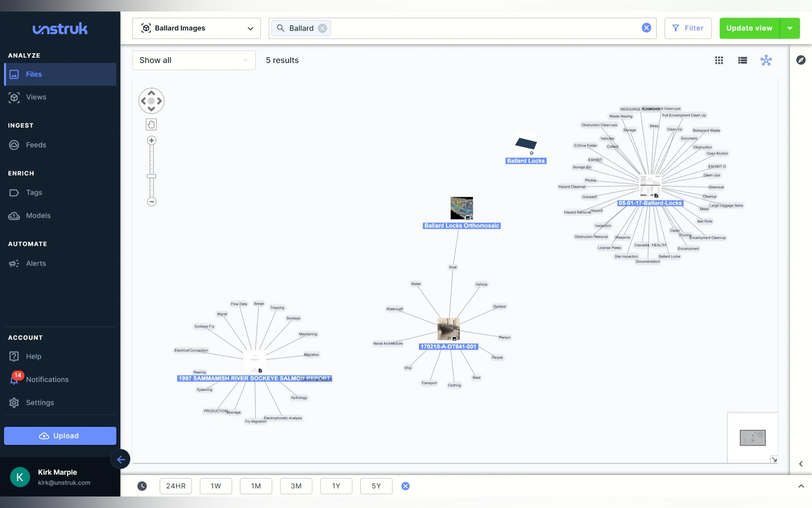812x508 pixels.
Task: Open the compass explore panel icon
Action: click(800, 60)
